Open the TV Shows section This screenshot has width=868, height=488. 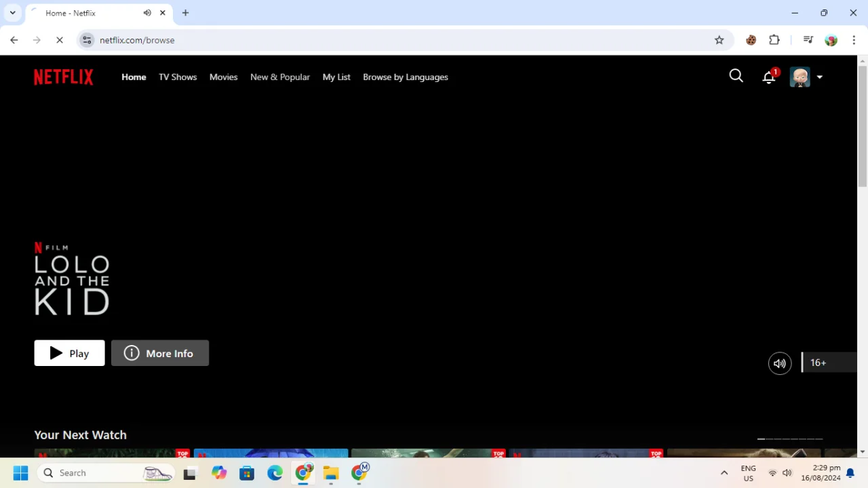click(178, 77)
